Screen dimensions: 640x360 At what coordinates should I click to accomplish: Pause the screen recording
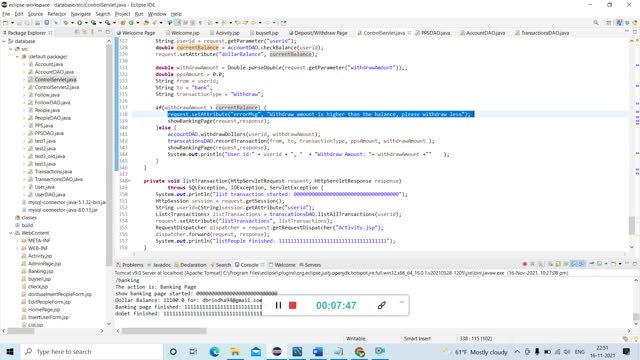tap(278, 305)
